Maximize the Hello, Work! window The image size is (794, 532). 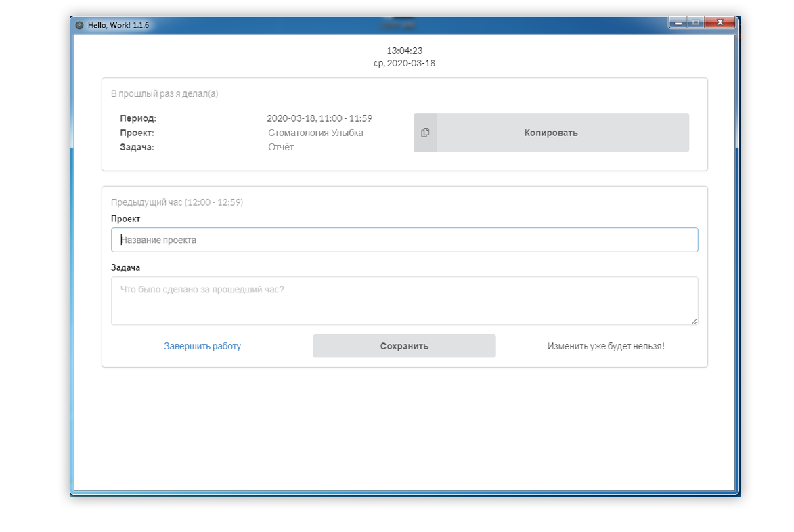(x=697, y=22)
